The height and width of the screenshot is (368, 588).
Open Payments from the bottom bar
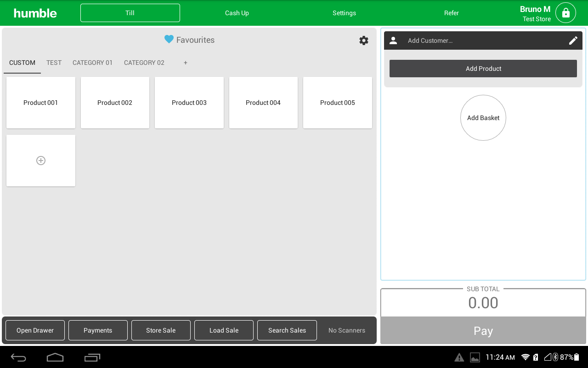coord(98,330)
